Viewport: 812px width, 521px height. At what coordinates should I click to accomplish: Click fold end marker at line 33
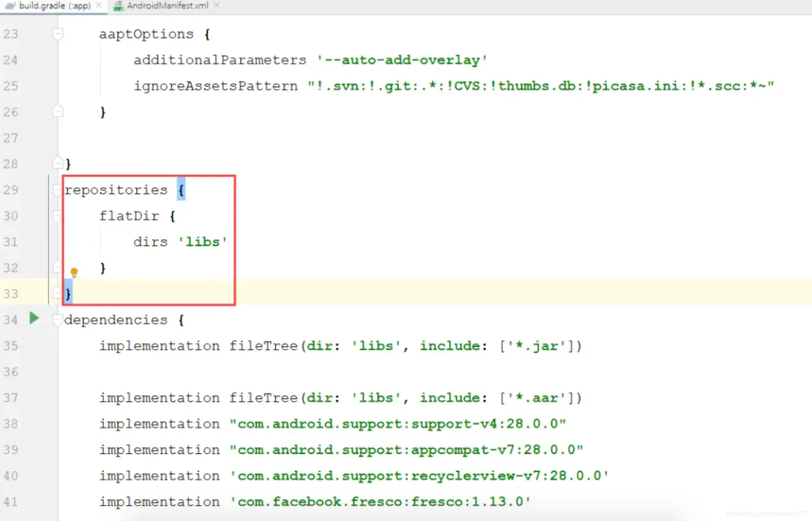pos(58,293)
